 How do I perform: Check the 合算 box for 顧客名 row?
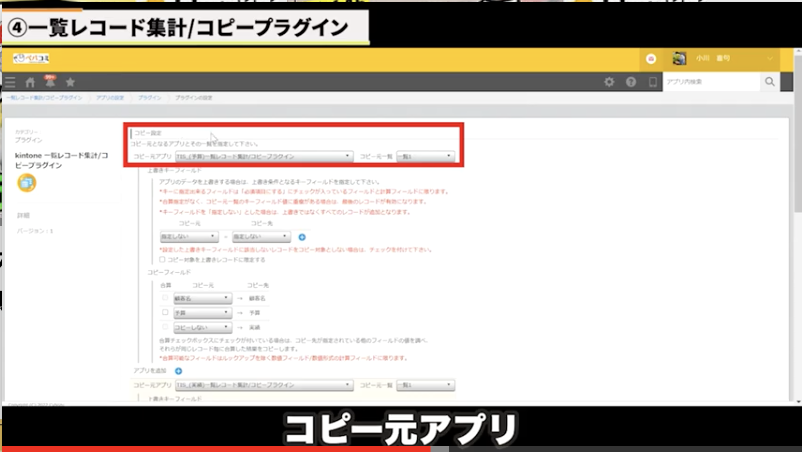click(166, 298)
